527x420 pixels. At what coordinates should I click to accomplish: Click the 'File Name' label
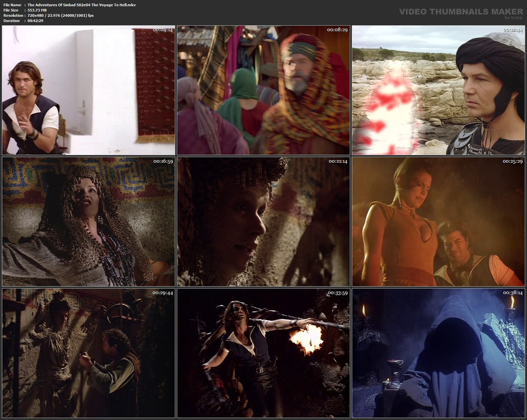[x=13, y=5]
